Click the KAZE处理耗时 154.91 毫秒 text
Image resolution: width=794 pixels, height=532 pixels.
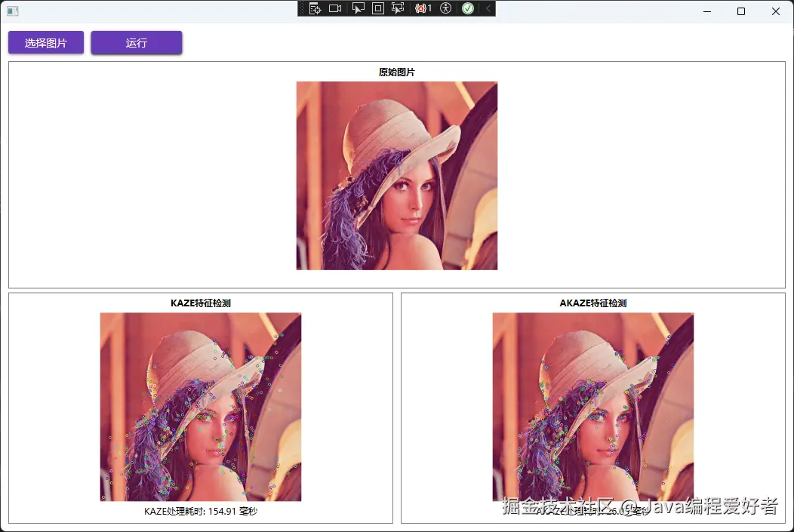(201, 511)
